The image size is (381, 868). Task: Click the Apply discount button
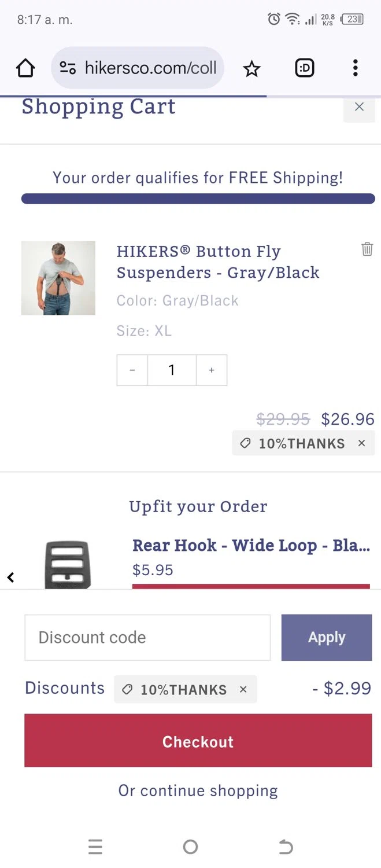[x=327, y=638]
